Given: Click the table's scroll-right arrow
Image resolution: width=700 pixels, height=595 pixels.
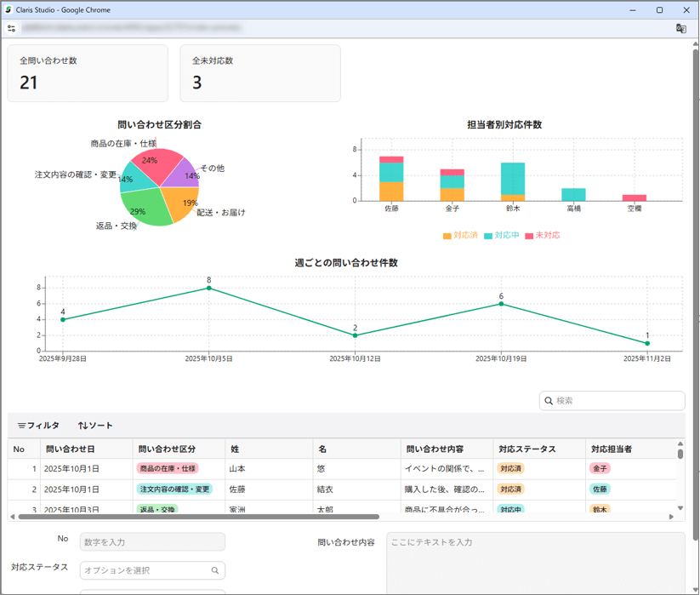Looking at the screenshot, I should pos(671,517).
